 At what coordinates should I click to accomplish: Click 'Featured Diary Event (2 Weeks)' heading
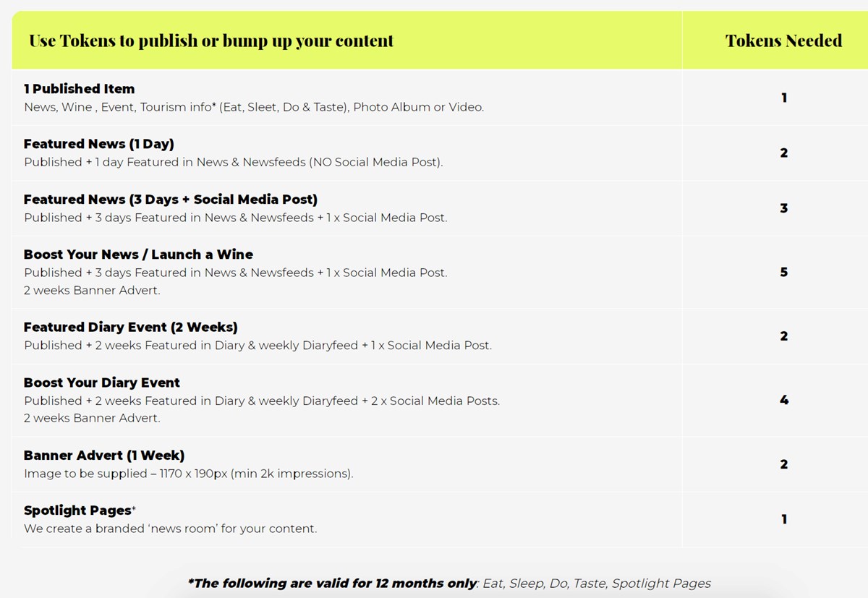point(130,327)
